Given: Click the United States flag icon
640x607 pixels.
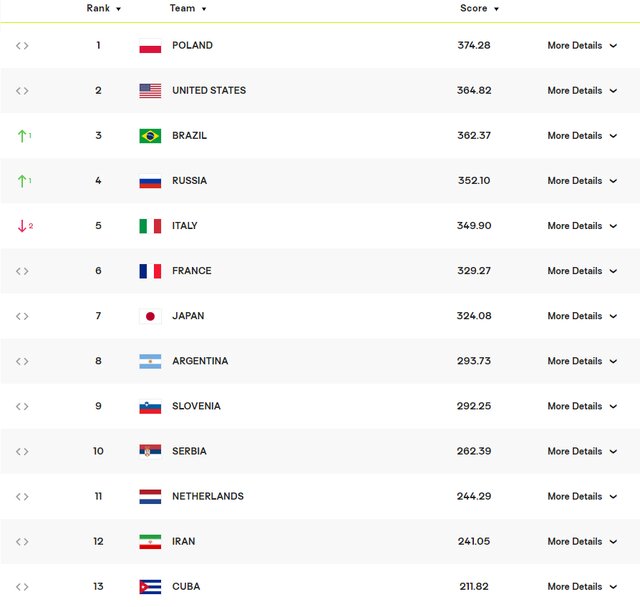Looking at the screenshot, I should click(x=150, y=91).
